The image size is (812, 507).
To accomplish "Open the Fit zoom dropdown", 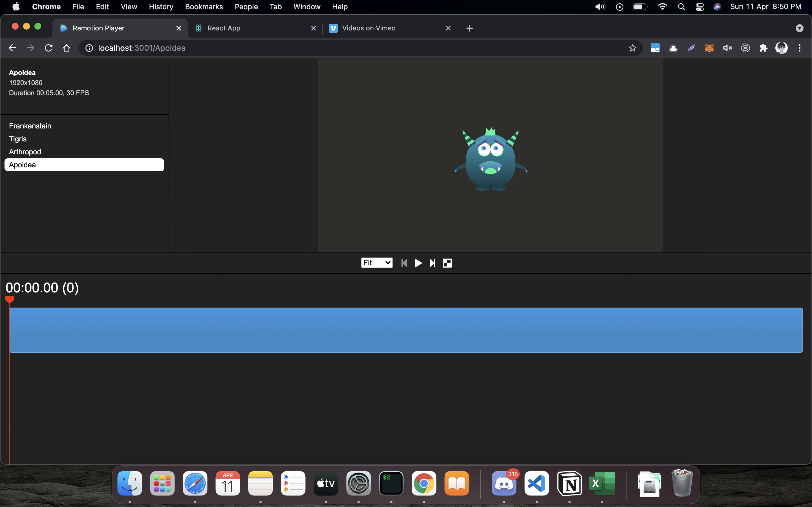I will point(376,263).
